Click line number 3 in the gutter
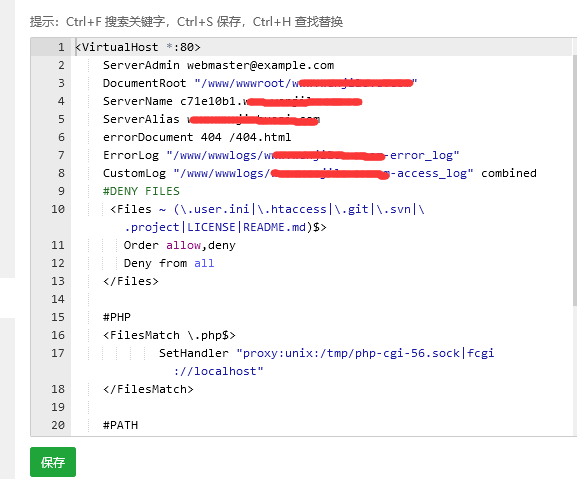Screen dimensions: 577x479 click(x=61, y=83)
